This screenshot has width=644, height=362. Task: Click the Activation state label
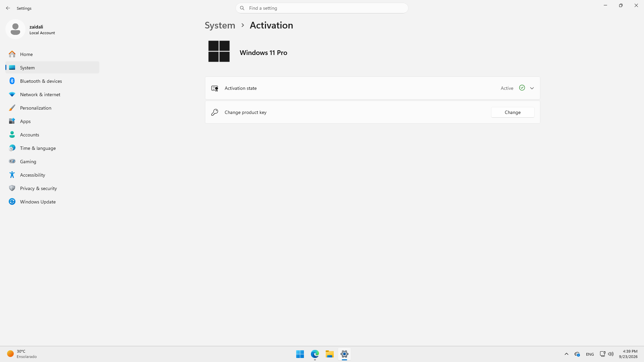pyautogui.click(x=240, y=88)
